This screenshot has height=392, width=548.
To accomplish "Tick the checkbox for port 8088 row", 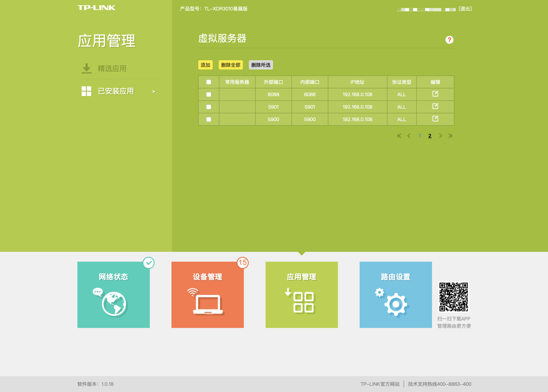I will click(208, 95).
